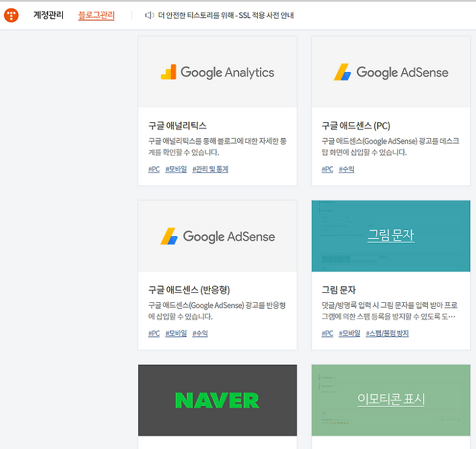The height and width of the screenshot is (449, 476).
Task: Click the #모바일 tag under 구글 애드센스 (반응형)
Action: [176, 333]
